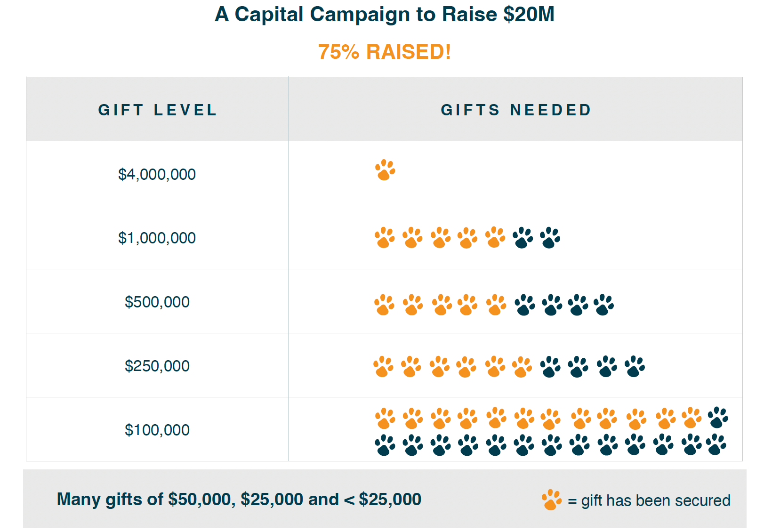Screen dimensions: 772x532
Task: Click the first orange paw in $100,000 row
Action: point(385,419)
